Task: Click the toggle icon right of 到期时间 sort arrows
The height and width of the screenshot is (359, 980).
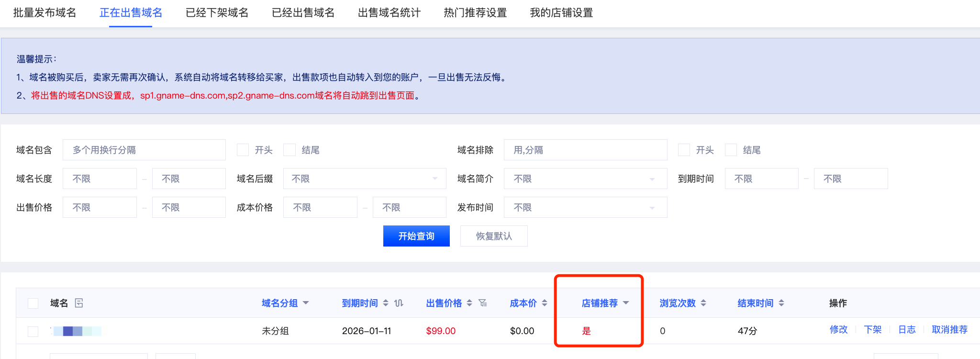Action: click(x=399, y=303)
